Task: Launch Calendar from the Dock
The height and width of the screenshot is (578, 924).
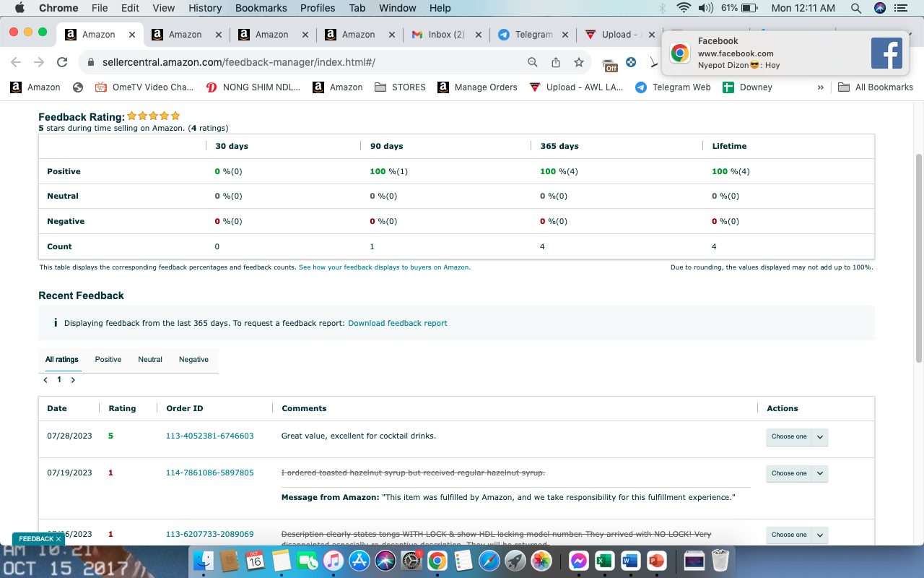Action: 255,561
